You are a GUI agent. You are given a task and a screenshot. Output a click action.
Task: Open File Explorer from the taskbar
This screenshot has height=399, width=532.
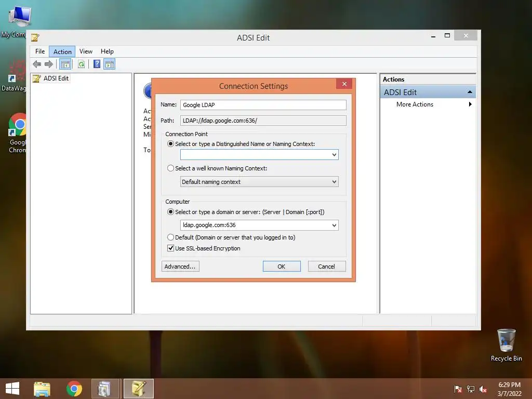pos(42,389)
